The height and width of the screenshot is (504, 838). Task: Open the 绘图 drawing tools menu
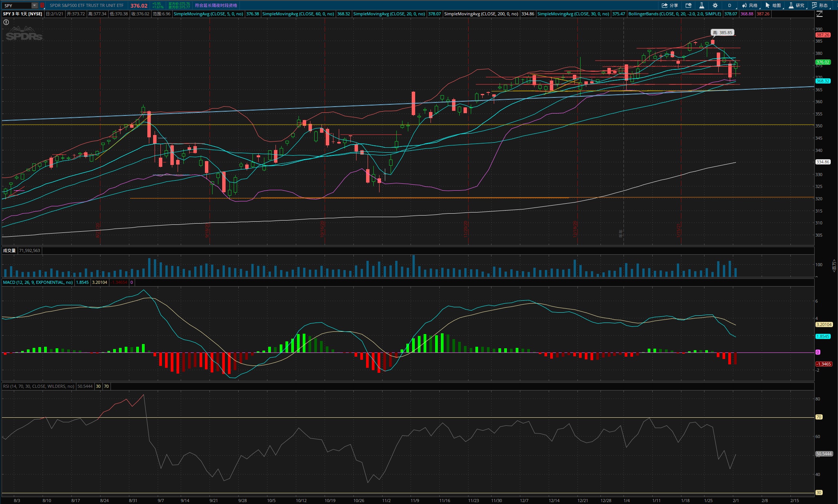pyautogui.click(x=773, y=5)
